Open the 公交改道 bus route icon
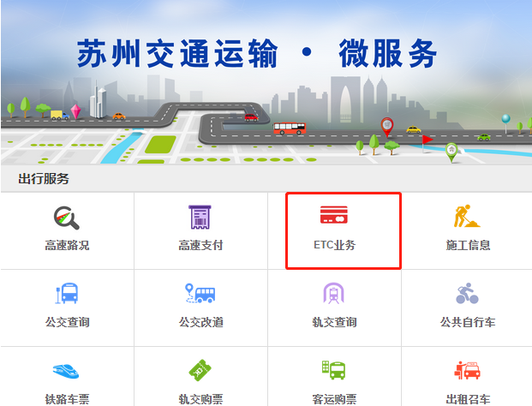Viewport: 532px width, 406px height. [x=200, y=293]
